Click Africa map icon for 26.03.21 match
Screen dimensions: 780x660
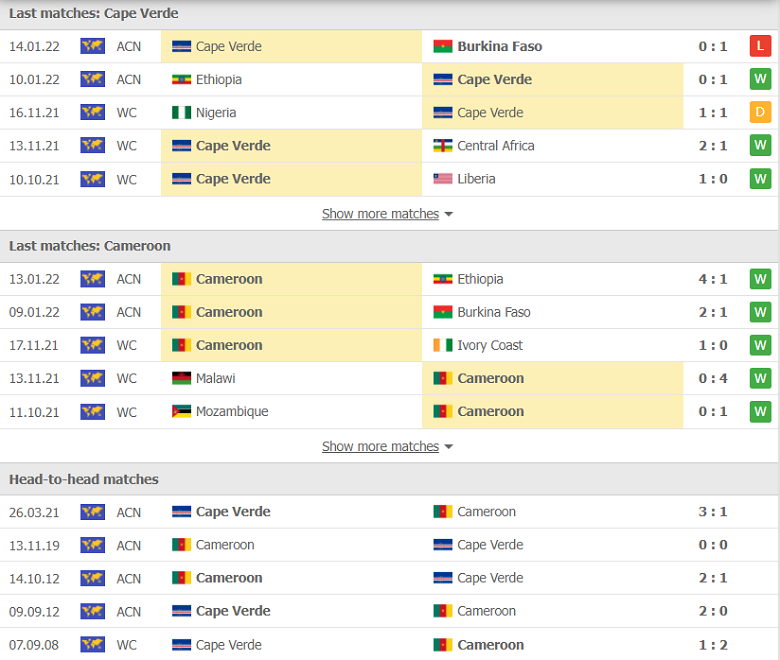coord(93,512)
